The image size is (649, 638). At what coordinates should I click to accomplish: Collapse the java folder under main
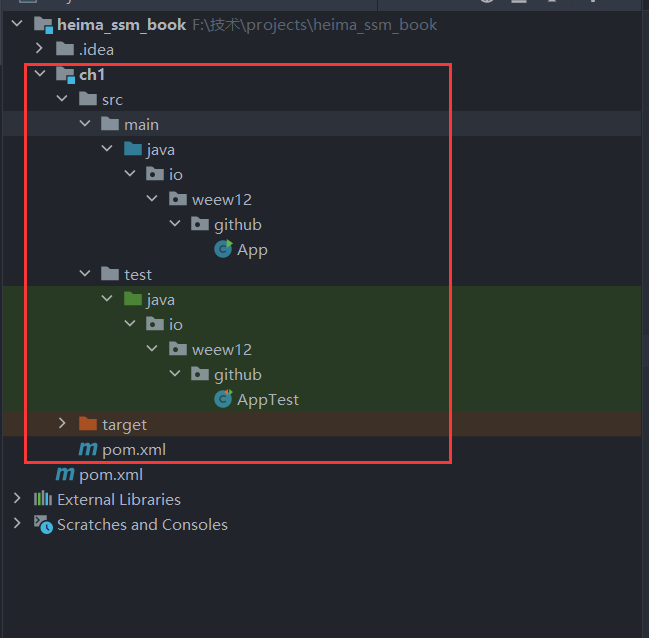click(x=107, y=148)
